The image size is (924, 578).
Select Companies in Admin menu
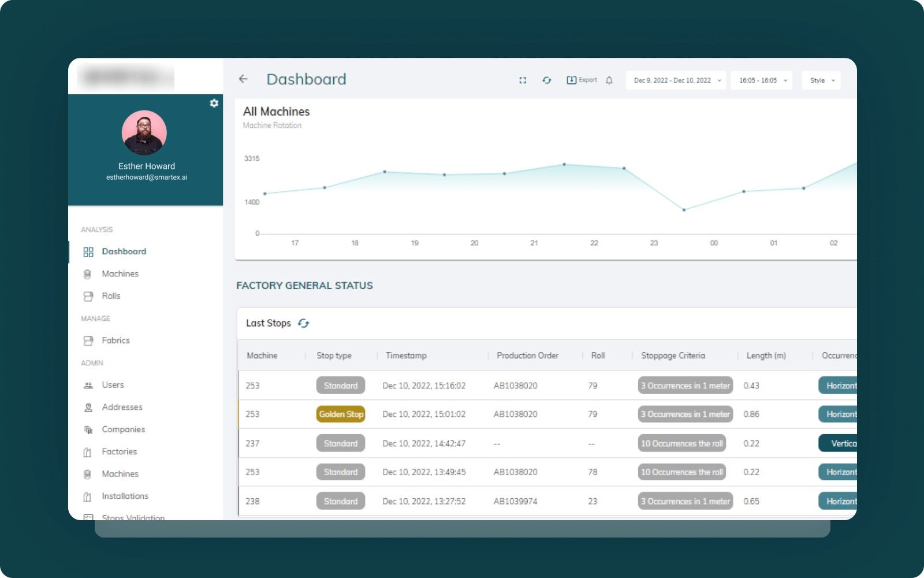coord(123,429)
